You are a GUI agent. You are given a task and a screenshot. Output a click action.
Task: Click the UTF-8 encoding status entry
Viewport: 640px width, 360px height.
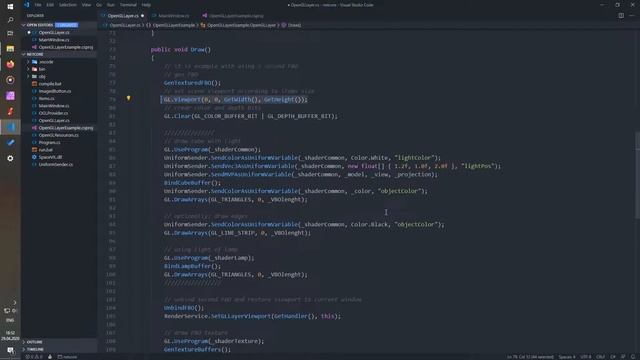[586, 357]
